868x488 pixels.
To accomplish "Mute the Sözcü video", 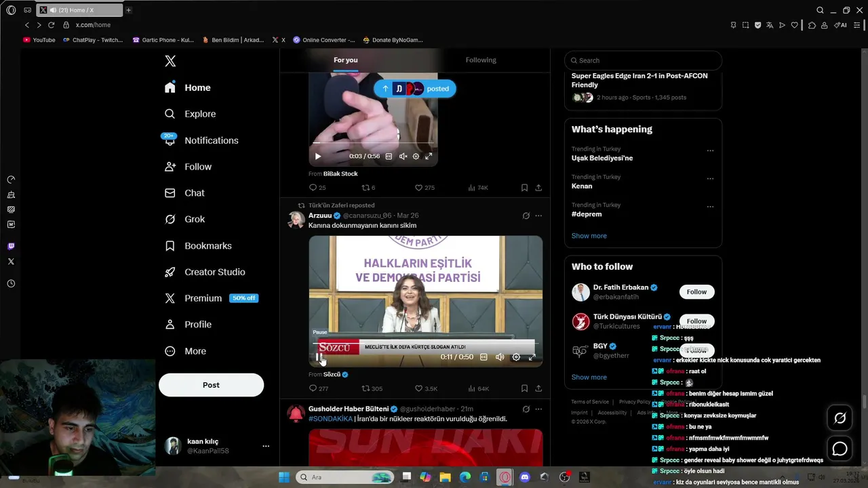I will [500, 357].
